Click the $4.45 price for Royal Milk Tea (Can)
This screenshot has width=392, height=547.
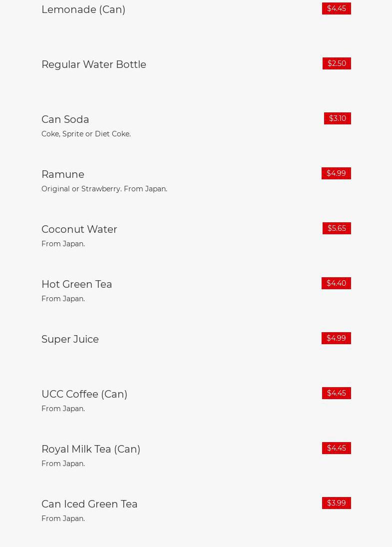[x=336, y=448]
